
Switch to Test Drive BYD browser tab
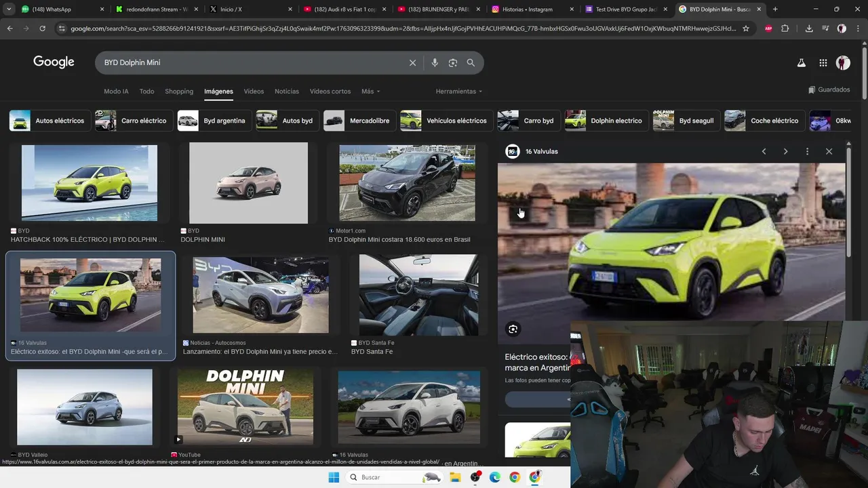click(627, 9)
